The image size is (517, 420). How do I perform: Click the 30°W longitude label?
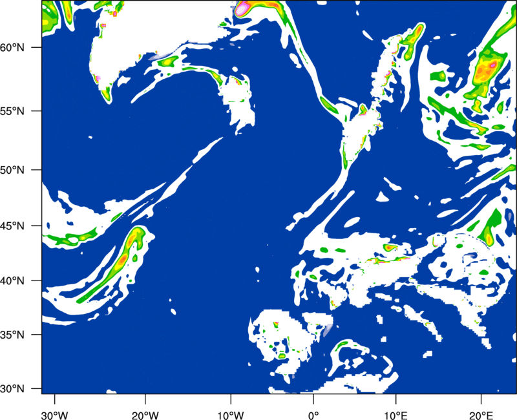tap(55, 415)
